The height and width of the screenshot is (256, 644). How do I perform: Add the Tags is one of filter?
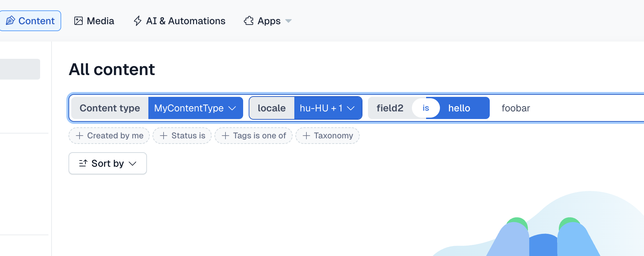(254, 136)
